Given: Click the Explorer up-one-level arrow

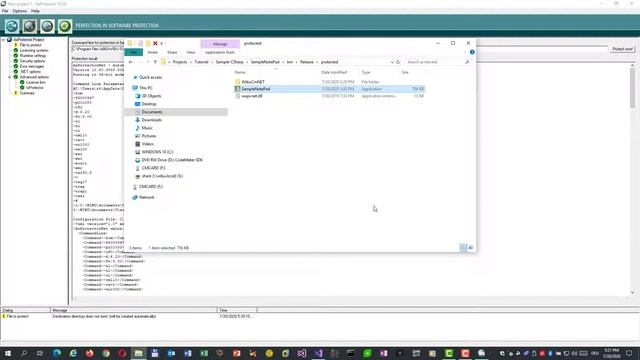Looking at the screenshot, I should [155, 62].
